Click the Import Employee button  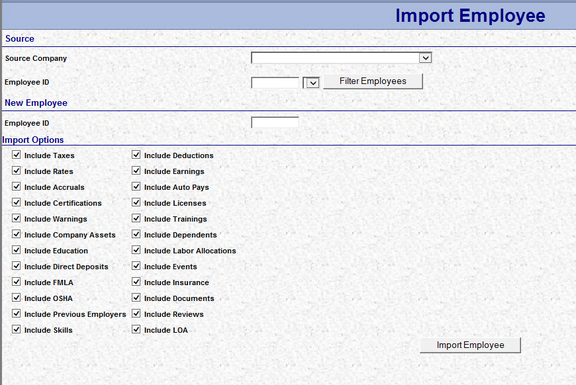tap(470, 345)
